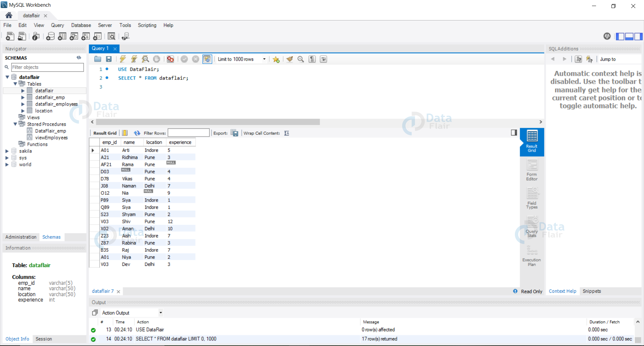This screenshot has width=644, height=346.
Task: Open the home screen tab
Action: 9,15
